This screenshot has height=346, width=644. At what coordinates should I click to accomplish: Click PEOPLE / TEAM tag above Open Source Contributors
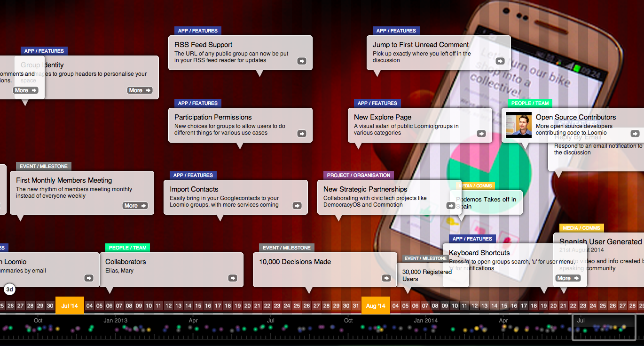[530, 103]
